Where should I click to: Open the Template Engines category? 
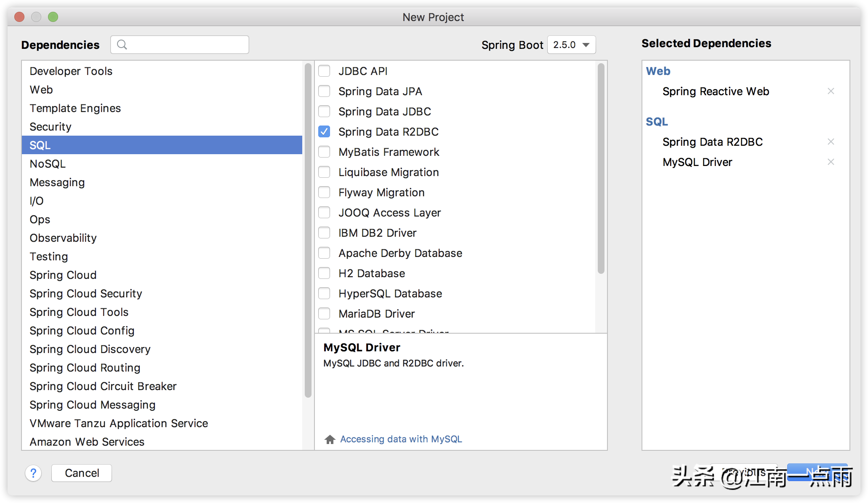pyautogui.click(x=162, y=108)
